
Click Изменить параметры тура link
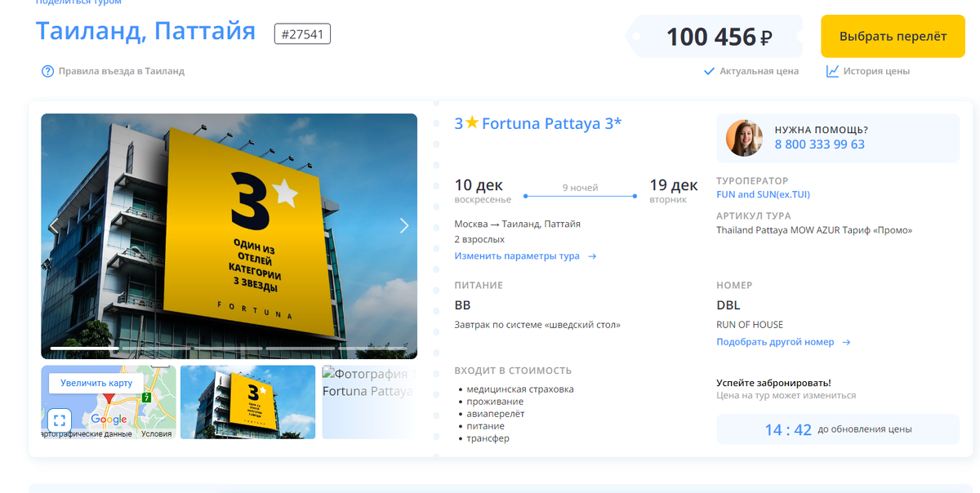[x=517, y=256]
